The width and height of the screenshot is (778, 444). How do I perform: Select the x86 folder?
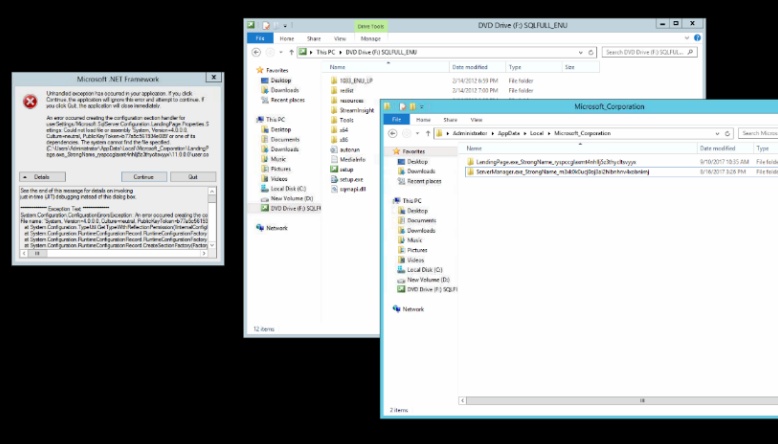coord(340,140)
